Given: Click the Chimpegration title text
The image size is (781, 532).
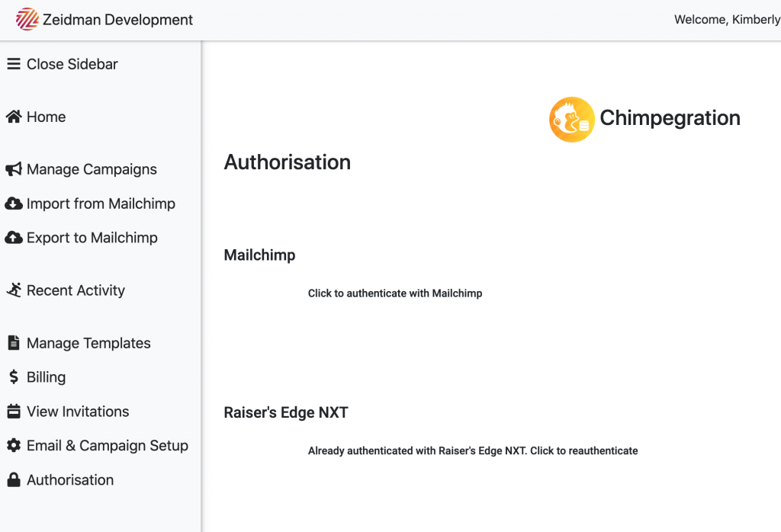Looking at the screenshot, I should 670,118.
